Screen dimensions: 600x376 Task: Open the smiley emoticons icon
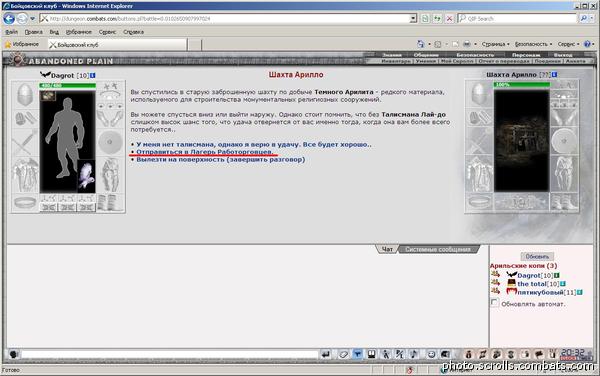click(431, 355)
